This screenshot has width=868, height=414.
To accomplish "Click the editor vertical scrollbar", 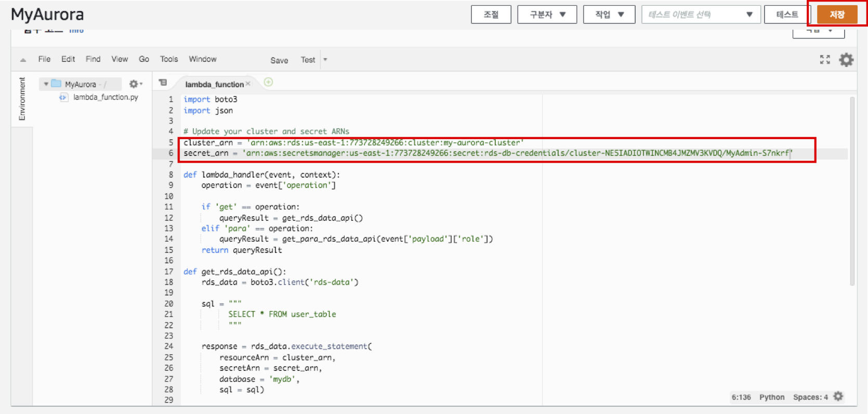I will click(x=852, y=191).
